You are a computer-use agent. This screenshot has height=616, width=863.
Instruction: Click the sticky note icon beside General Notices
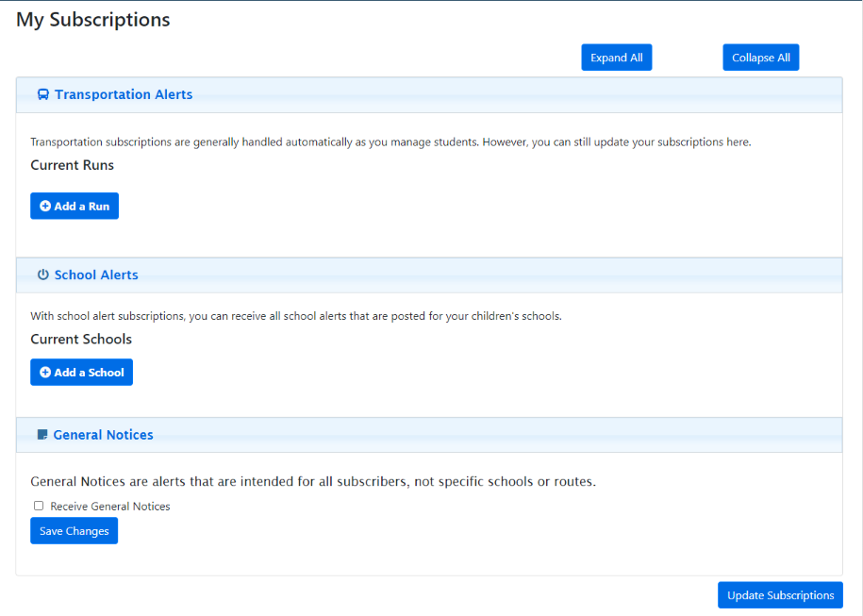pyautogui.click(x=41, y=435)
